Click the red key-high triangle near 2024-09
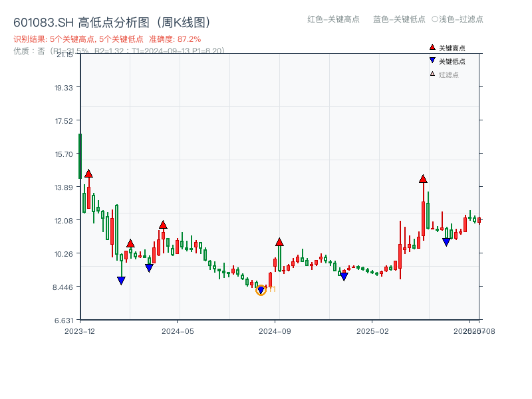This screenshot has width=532, height=399. coord(278,243)
